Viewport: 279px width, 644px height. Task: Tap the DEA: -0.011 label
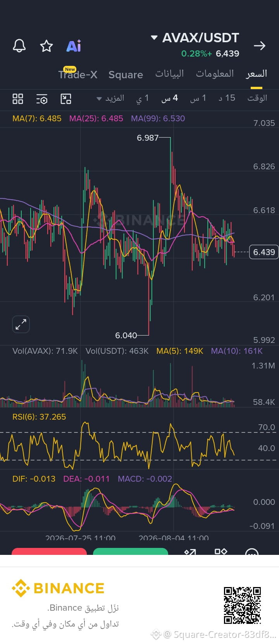[x=86, y=479]
